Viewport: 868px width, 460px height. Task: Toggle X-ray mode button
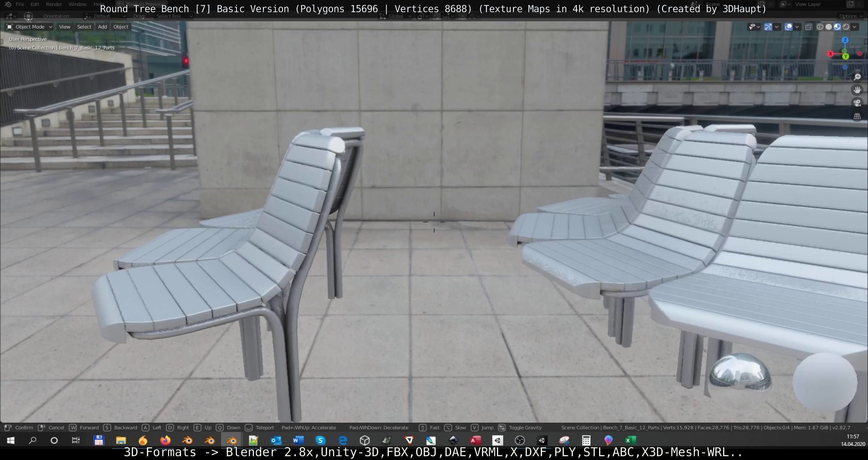tap(809, 27)
